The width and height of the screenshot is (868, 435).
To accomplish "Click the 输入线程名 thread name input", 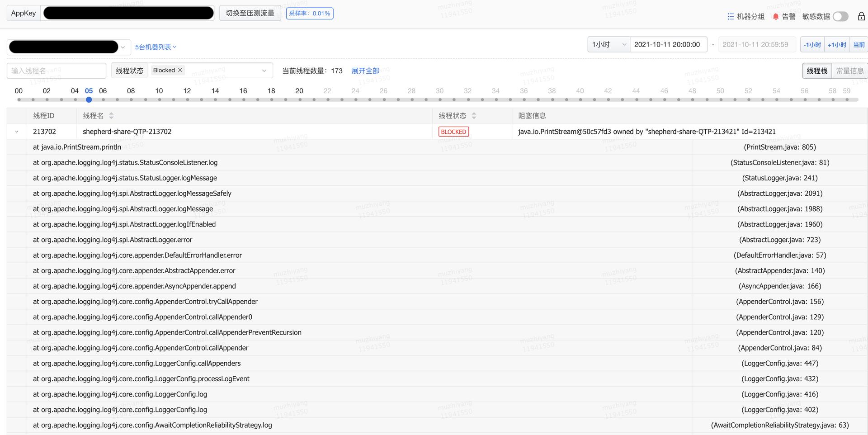I will coord(56,71).
